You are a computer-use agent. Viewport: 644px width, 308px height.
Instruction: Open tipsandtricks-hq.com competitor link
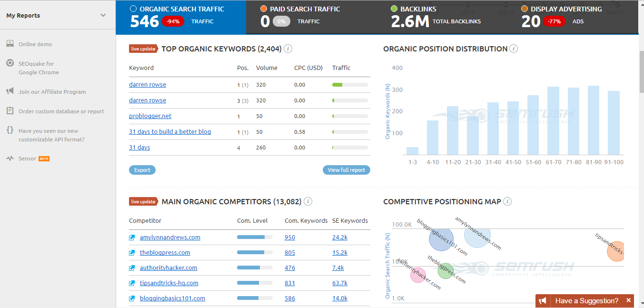pyautogui.click(x=169, y=283)
